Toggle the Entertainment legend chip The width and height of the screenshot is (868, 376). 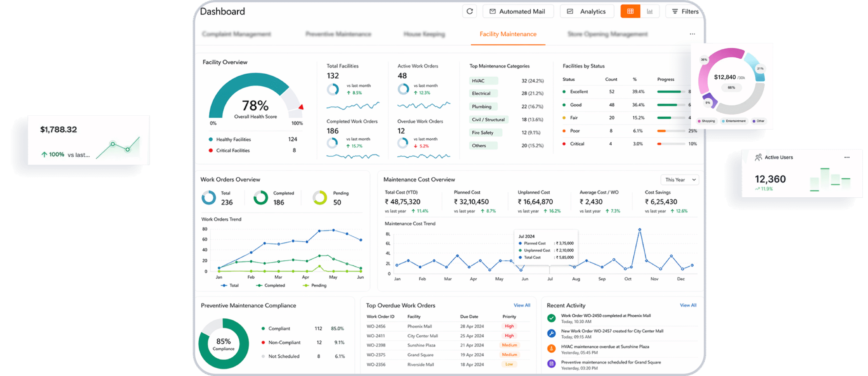(x=734, y=121)
